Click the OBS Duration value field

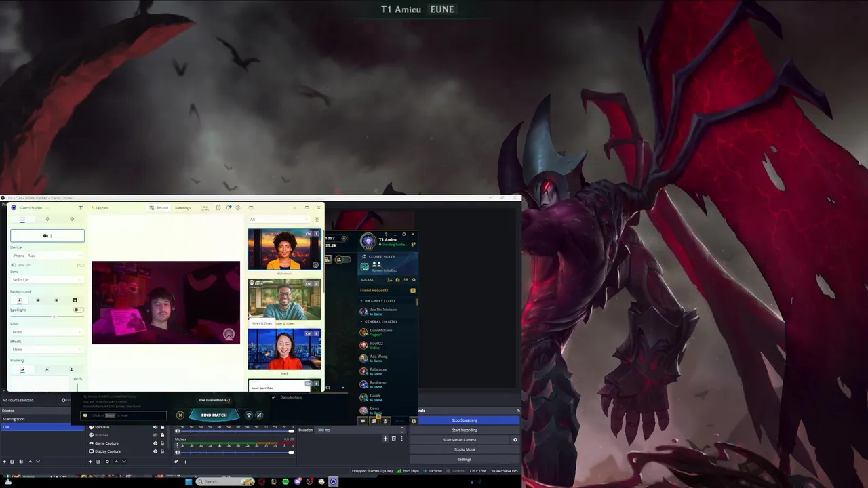click(x=358, y=430)
